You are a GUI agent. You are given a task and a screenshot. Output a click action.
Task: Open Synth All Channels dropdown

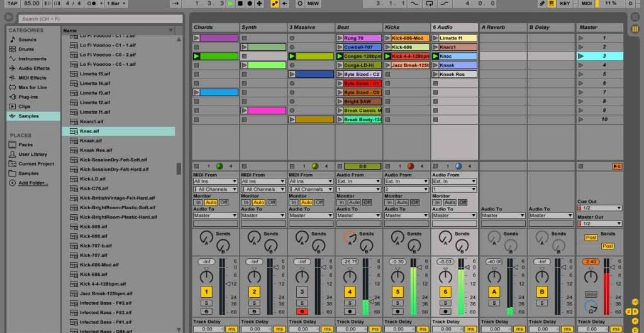264,190
